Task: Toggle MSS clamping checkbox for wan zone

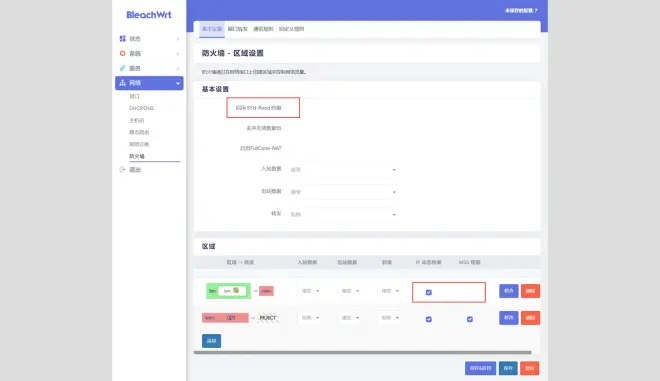Action: pyautogui.click(x=470, y=319)
